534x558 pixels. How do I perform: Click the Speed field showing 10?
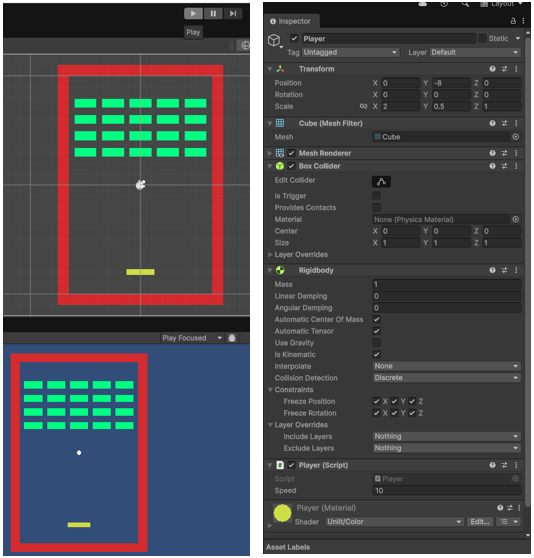(446, 490)
